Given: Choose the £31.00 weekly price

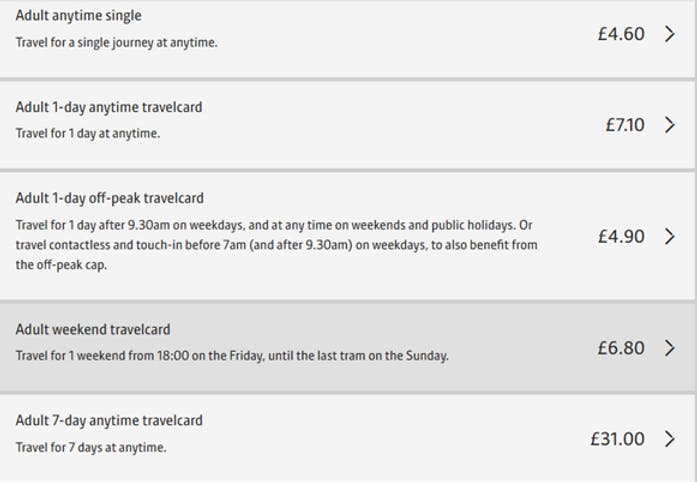Looking at the screenshot, I should point(617,439).
